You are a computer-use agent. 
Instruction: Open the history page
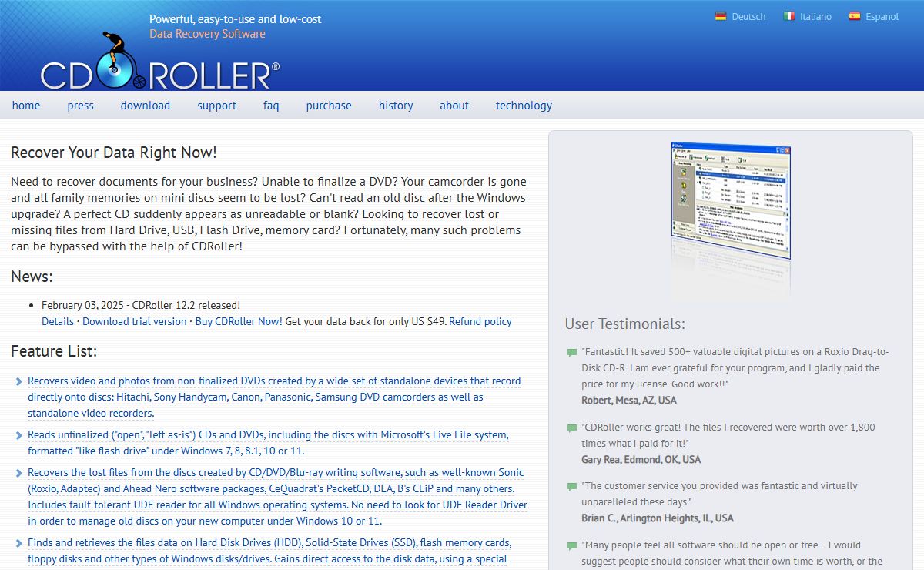coord(396,106)
